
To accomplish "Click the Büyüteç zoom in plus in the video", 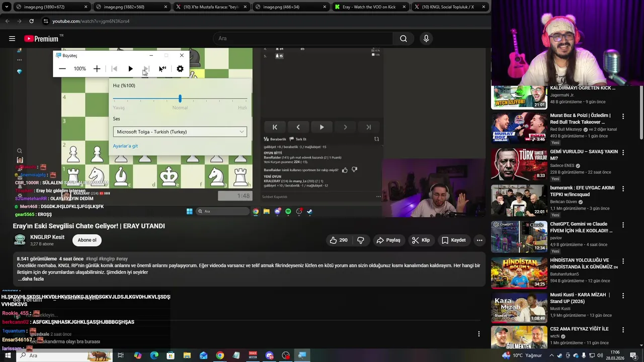I will [97, 69].
